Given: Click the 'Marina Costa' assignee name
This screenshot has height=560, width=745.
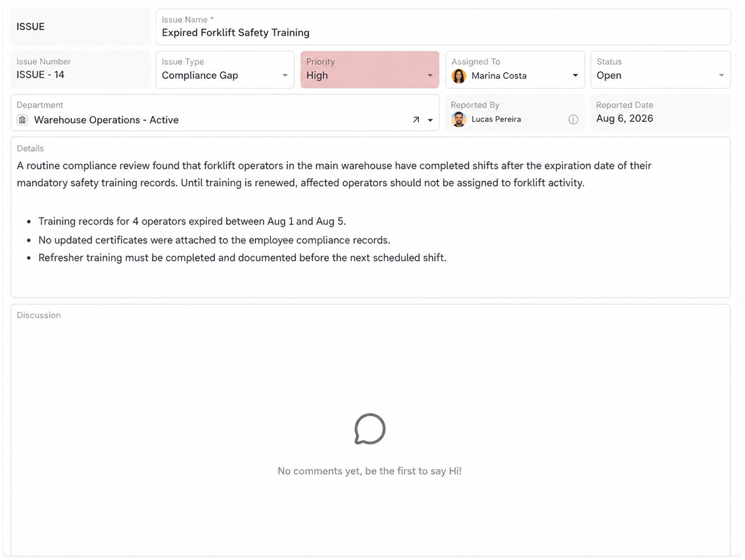Looking at the screenshot, I should (499, 76).
